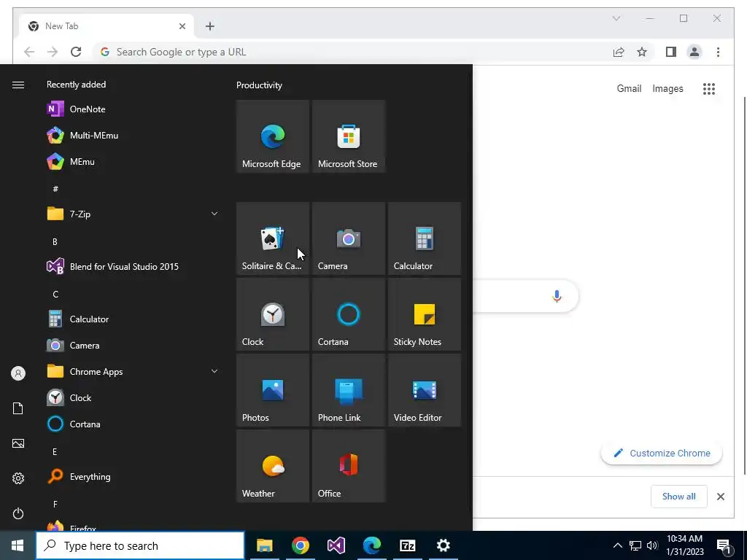
Task: Open Settings from the taskbar
Action: pos(443,545)
